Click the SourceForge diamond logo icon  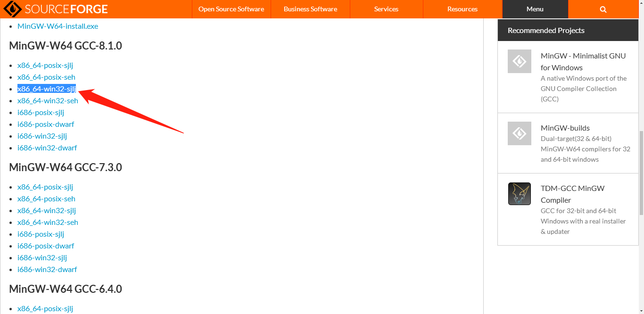[13, 9]
